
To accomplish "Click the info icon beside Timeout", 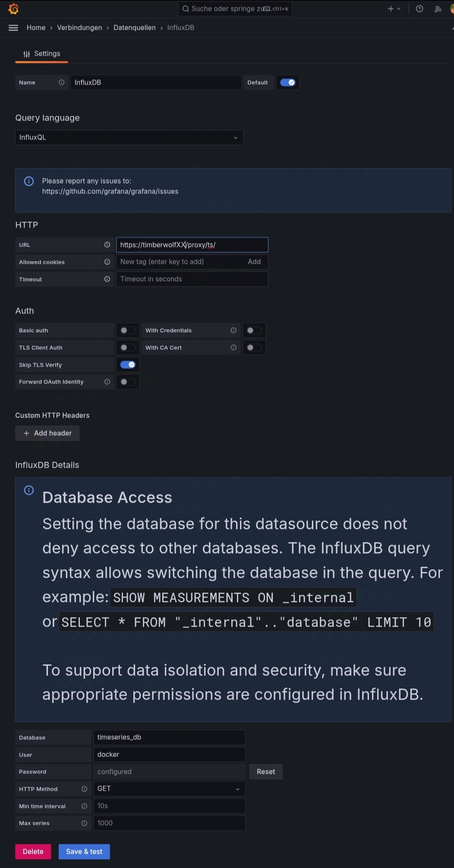I will [x=107, y=279].
